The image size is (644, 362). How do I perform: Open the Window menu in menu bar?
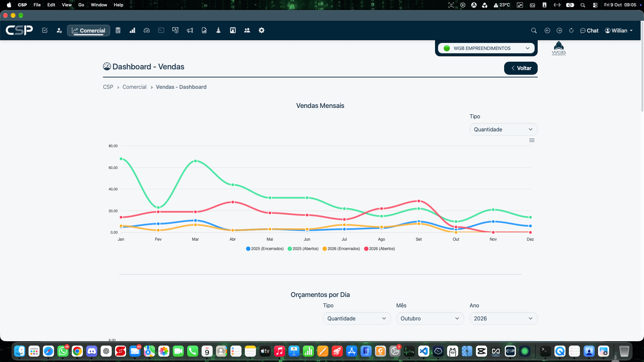click(99, 5)
